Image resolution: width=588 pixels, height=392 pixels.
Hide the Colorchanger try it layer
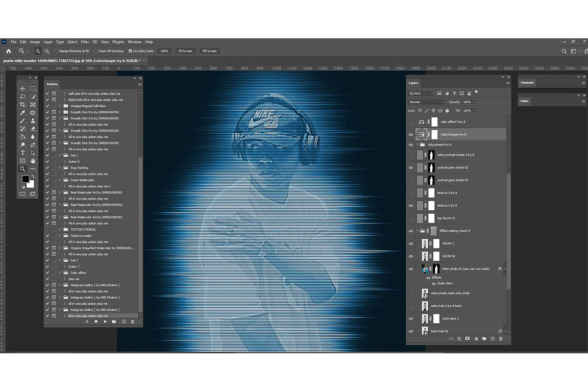click(411, 134)
